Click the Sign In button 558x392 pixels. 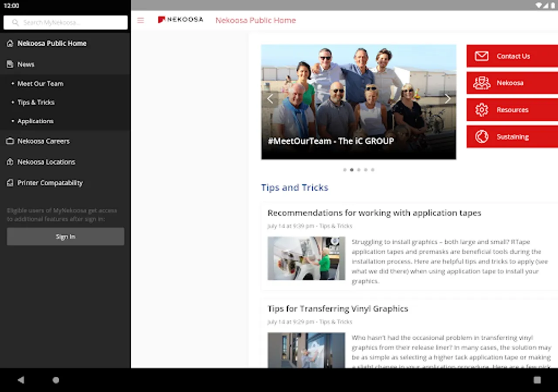tap(65, 237)
